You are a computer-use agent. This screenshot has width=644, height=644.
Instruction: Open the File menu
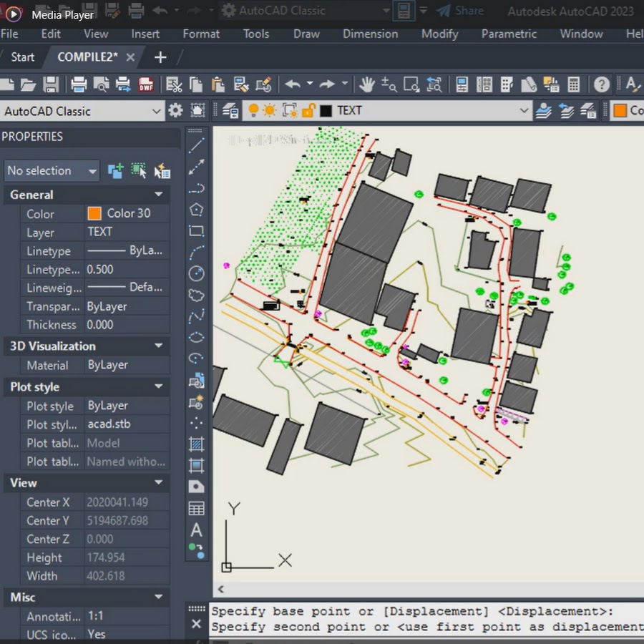9,34
